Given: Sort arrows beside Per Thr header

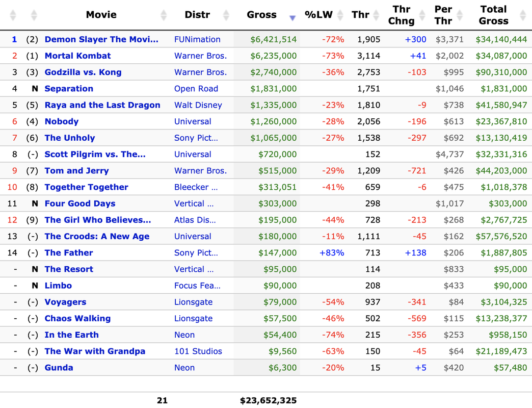Looking at the screenshot, I should (x=460, y=15).
